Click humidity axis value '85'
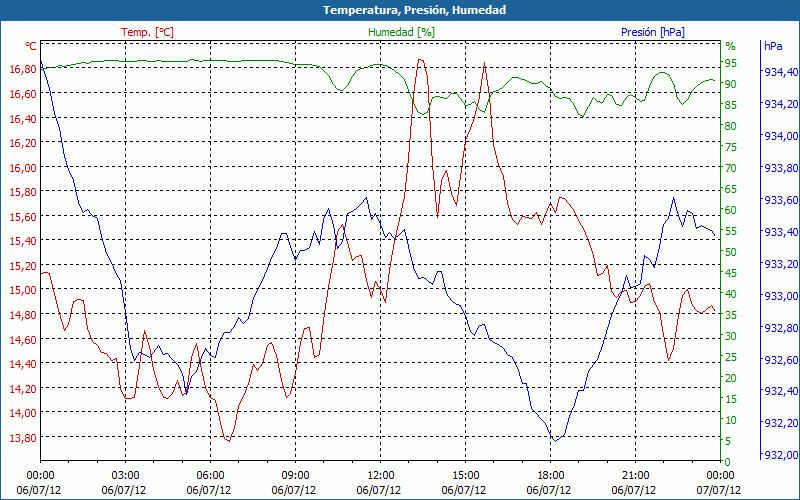 coord(731,105)
